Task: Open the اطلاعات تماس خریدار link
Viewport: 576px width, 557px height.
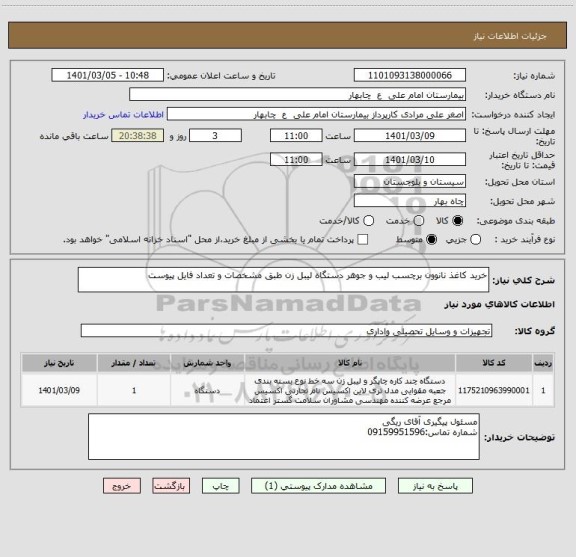Action: [123, 115]
